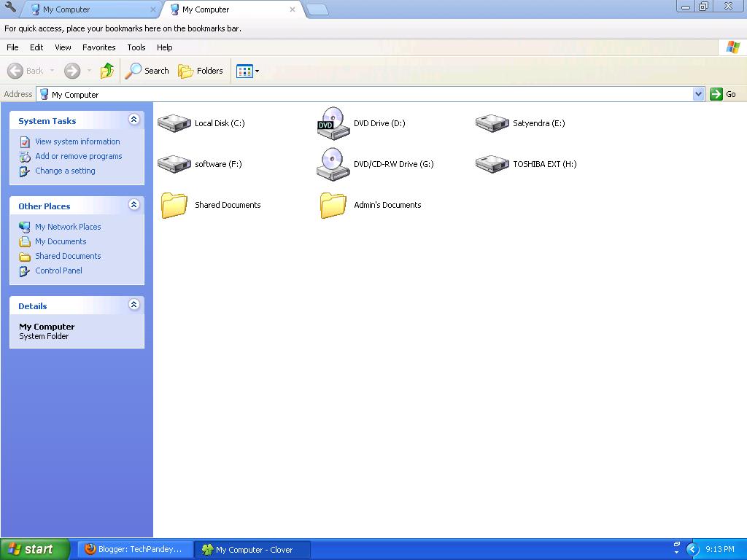Click the system tray clock 9:13 PM
This screenshot has width=747, height=560.
tap(720, 550)
